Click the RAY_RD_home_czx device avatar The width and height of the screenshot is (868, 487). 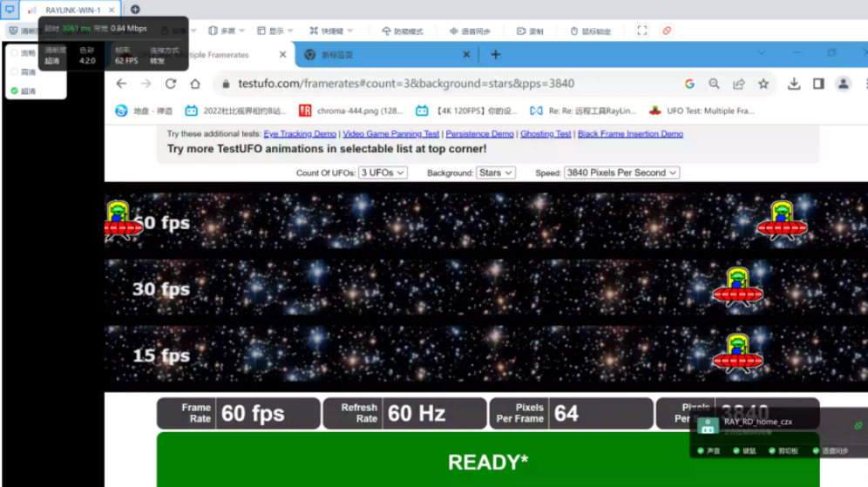[x=708, y=425]
